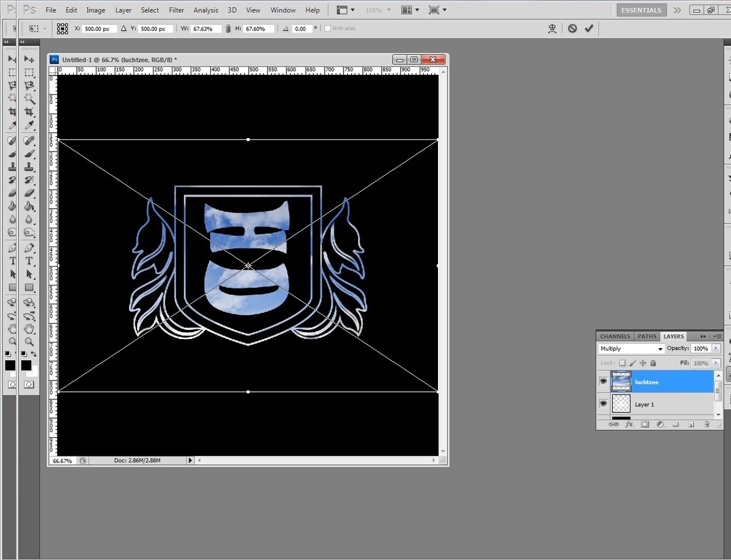Toggle visibility of Layer 1
Image resolution: width=731 pixels, height=560 pixels.
point(603,404)
